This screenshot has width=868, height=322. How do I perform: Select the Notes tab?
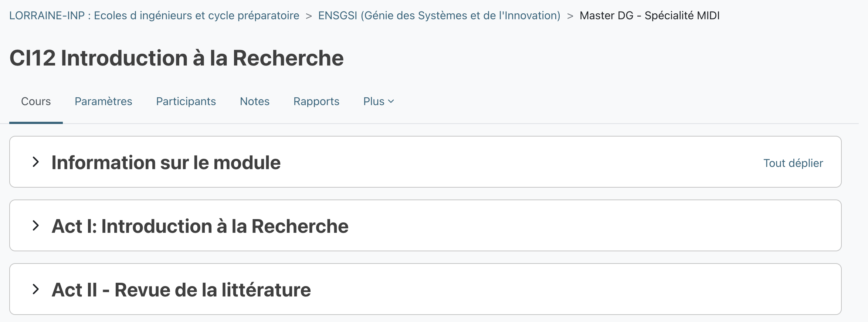pos(255,101)
